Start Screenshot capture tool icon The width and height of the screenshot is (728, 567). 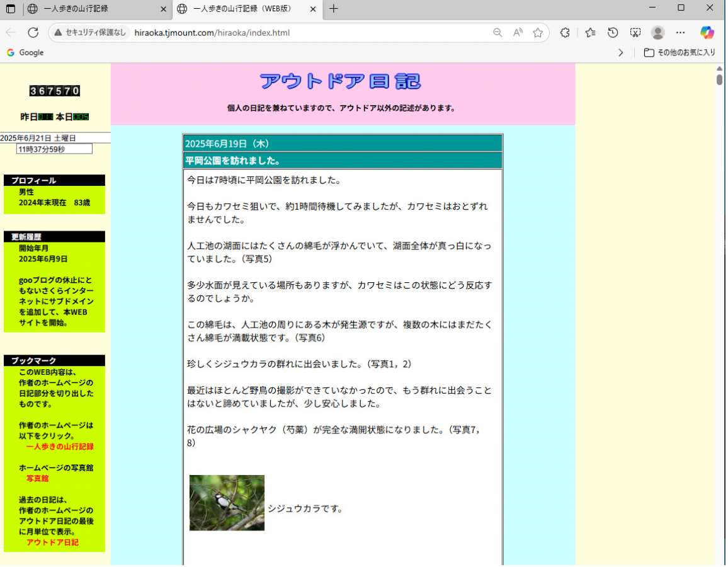click(x=635, y=33)
